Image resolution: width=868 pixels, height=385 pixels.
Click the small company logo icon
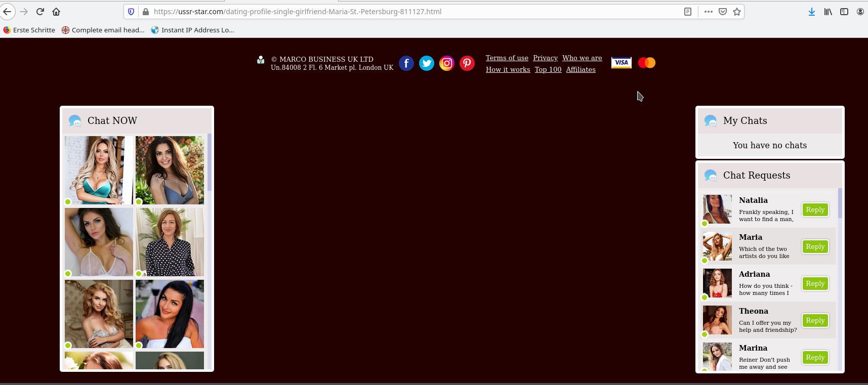pyautogui.click(x=261, y=60)
